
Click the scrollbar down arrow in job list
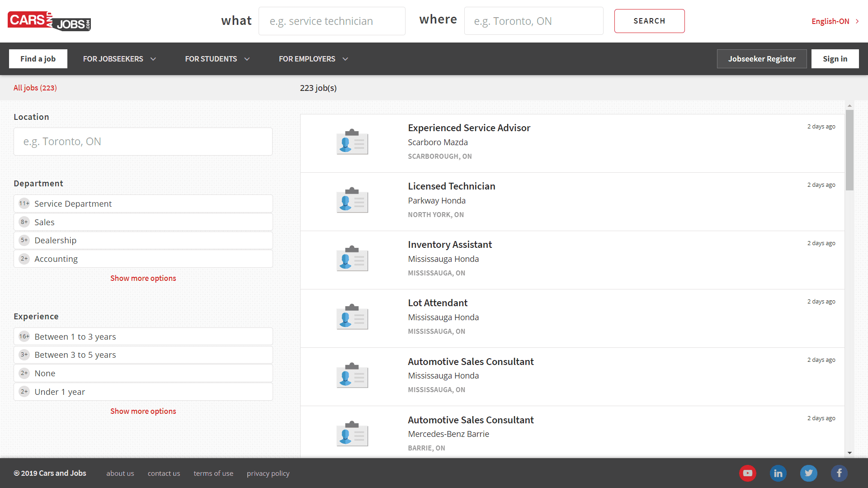[x=849, y=453]
